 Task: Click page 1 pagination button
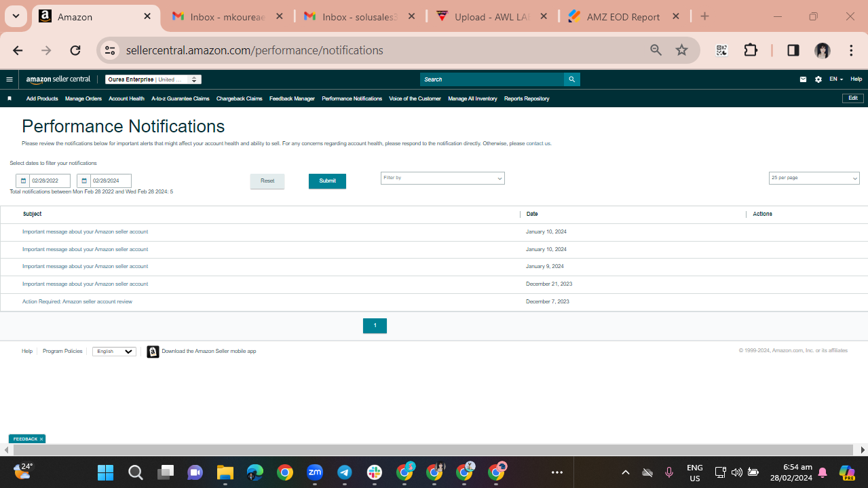375,326
